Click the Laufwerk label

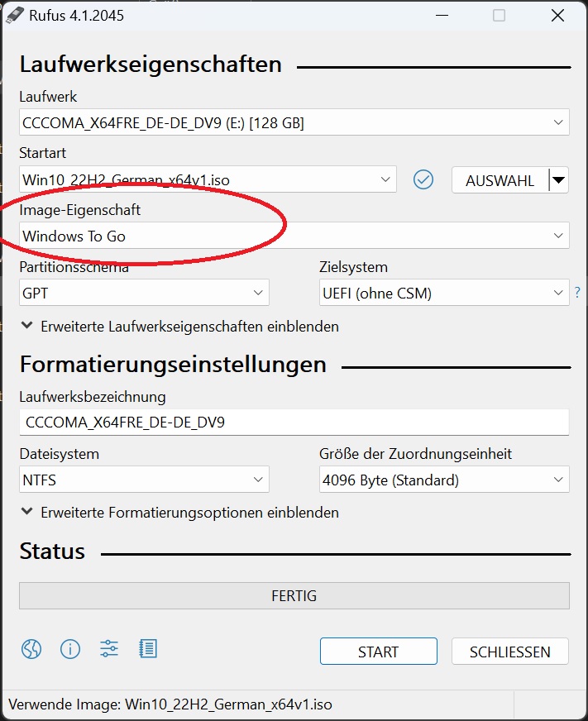(x=48, y=97)
